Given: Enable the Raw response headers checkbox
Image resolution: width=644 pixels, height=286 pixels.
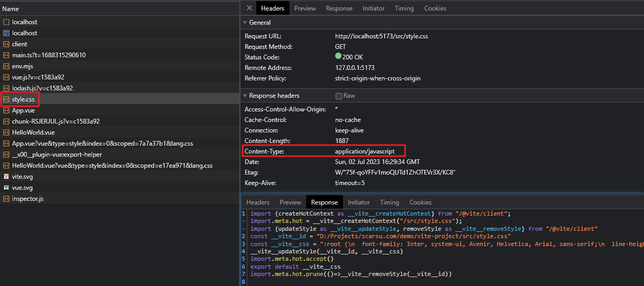Looking at the screenshot, I should pos(339,96).
